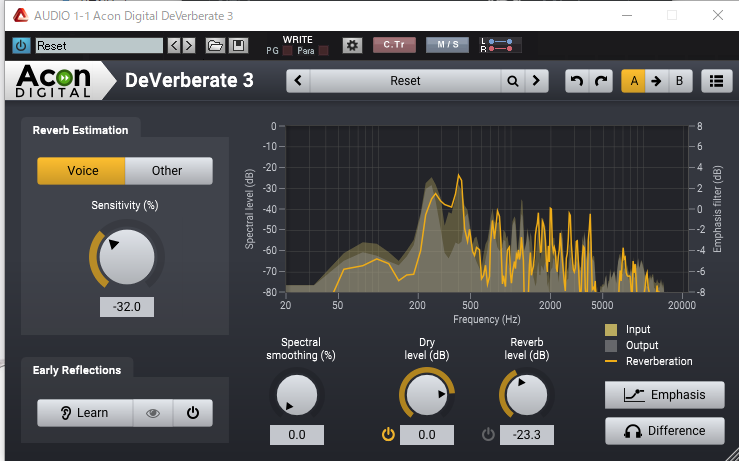Viewport: 739px width, 461px height.
Task: Click the Reverb Estimation panel tab
Action: [81, 130]
